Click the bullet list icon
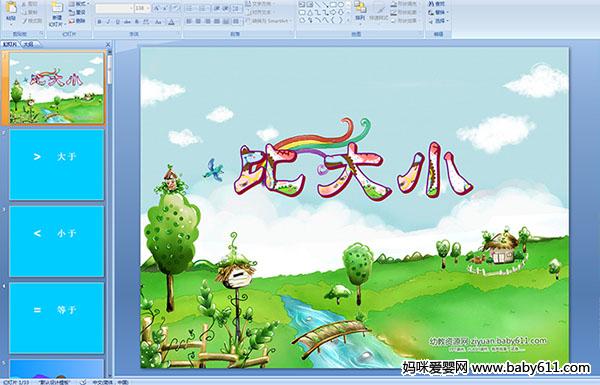 (x=190, y=8)
